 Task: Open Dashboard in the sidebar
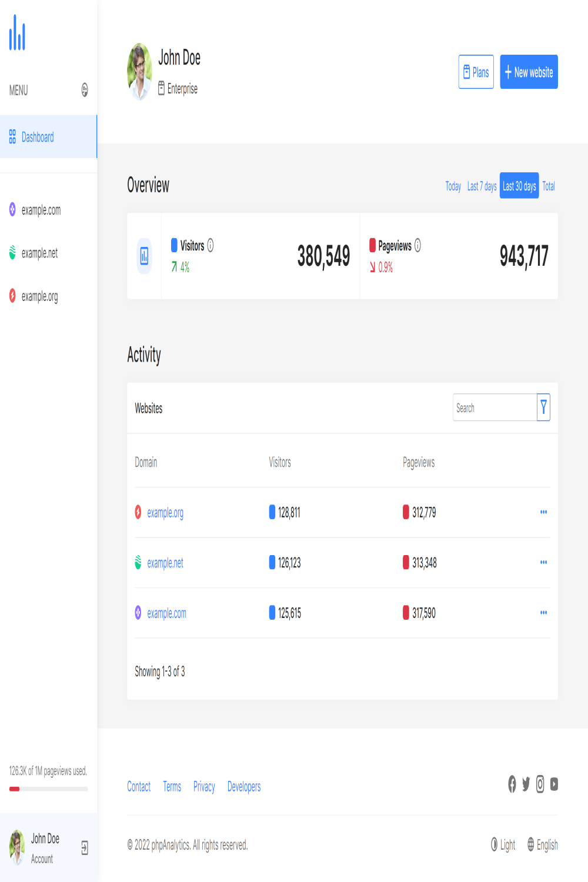(48, 137)
